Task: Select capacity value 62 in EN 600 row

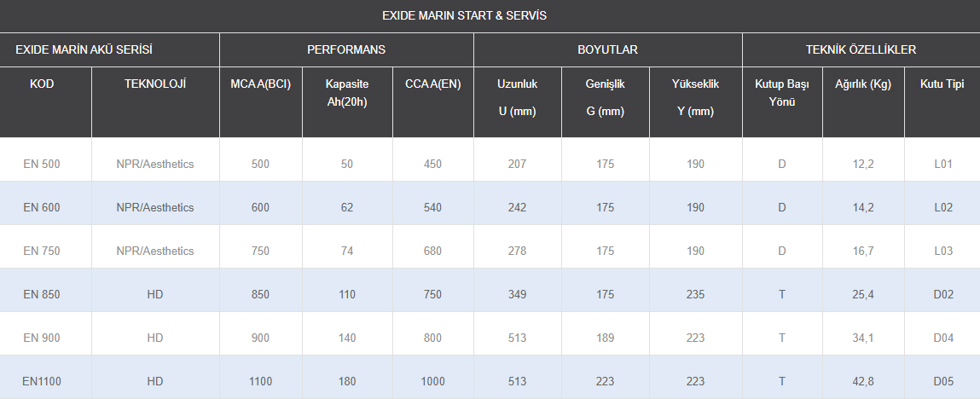Action: click(347, 207)
